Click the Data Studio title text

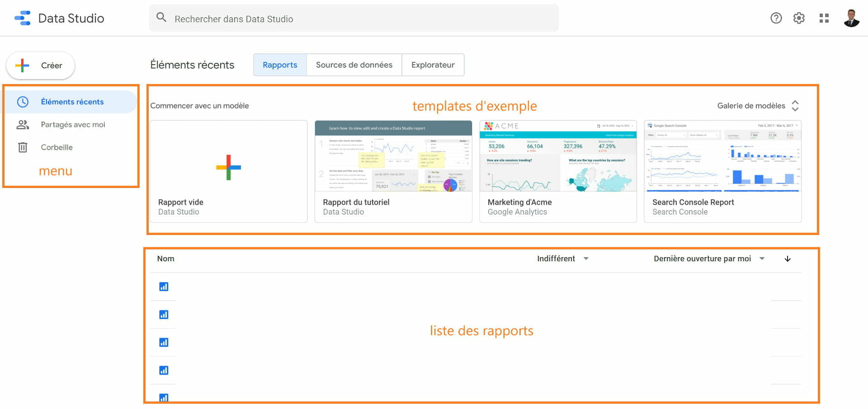71,18
